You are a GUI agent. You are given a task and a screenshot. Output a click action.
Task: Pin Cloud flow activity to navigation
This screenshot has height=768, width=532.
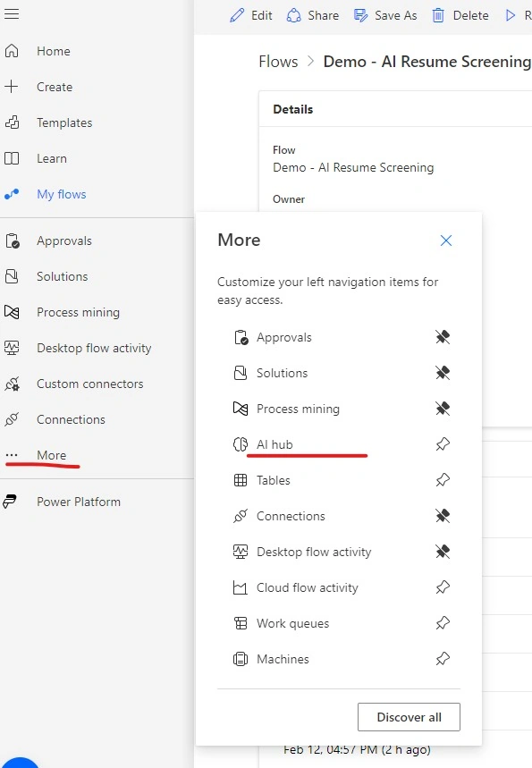[443, 587]
